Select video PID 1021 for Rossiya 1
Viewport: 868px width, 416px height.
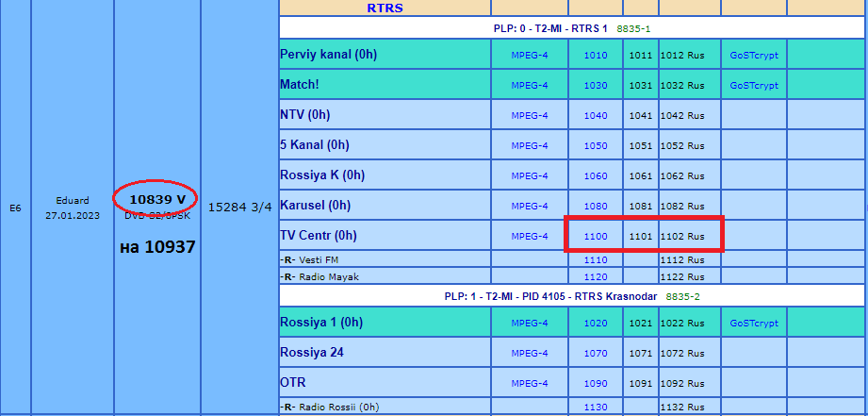click(x=641, y=324)
